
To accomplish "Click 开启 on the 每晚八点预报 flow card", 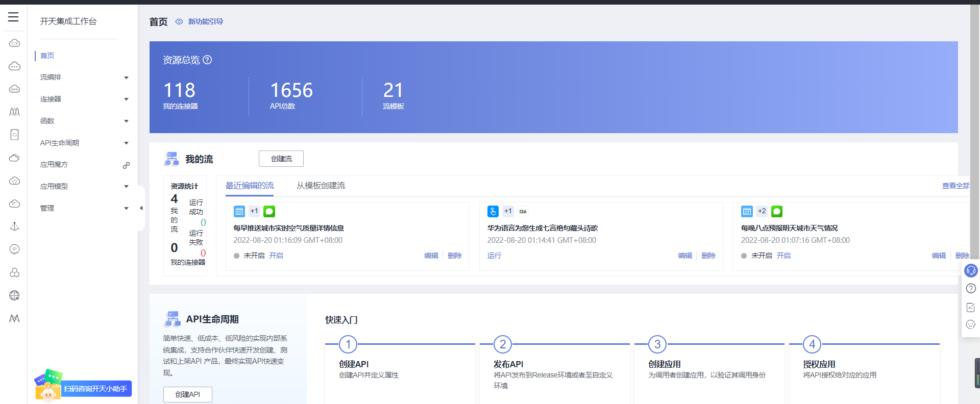I will [x=783, y=256].
